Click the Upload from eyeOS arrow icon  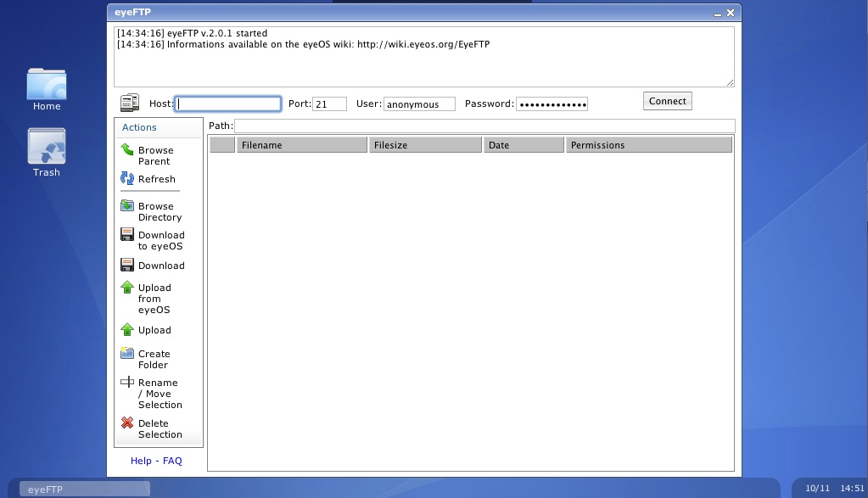(x=127, y=288)
